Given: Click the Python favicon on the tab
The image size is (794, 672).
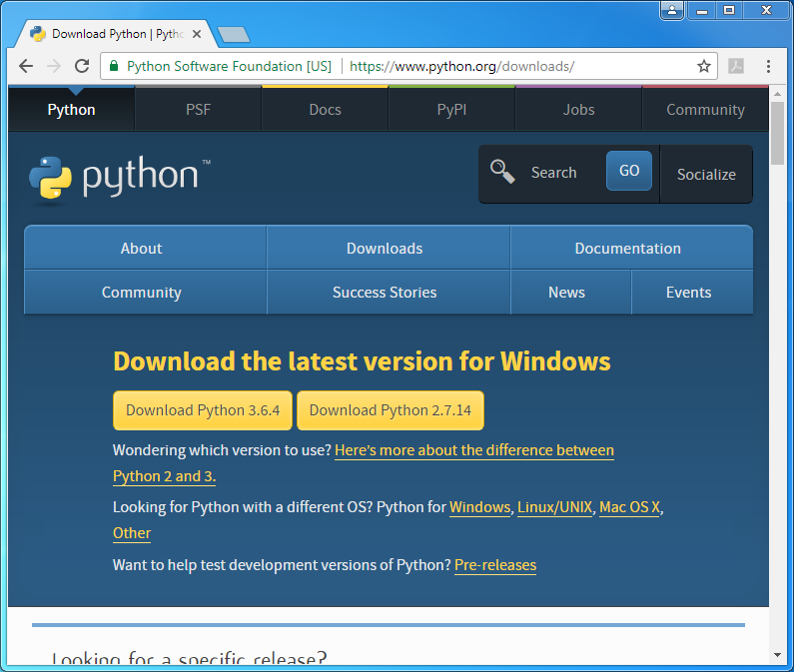Looking at the screenshot, I should tap(38, 34).
